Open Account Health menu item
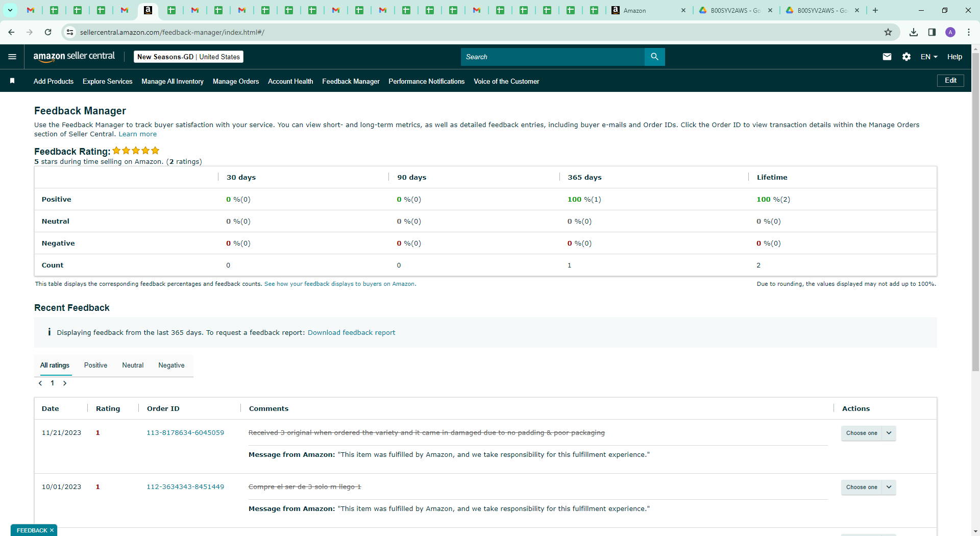This screenshot has width=980, height=536. pos(290,81)
